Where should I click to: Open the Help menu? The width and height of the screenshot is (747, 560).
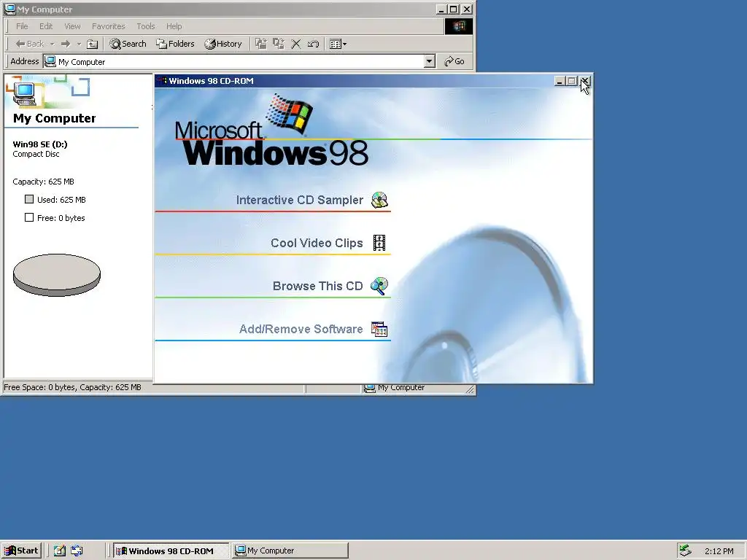pos(174,26)
